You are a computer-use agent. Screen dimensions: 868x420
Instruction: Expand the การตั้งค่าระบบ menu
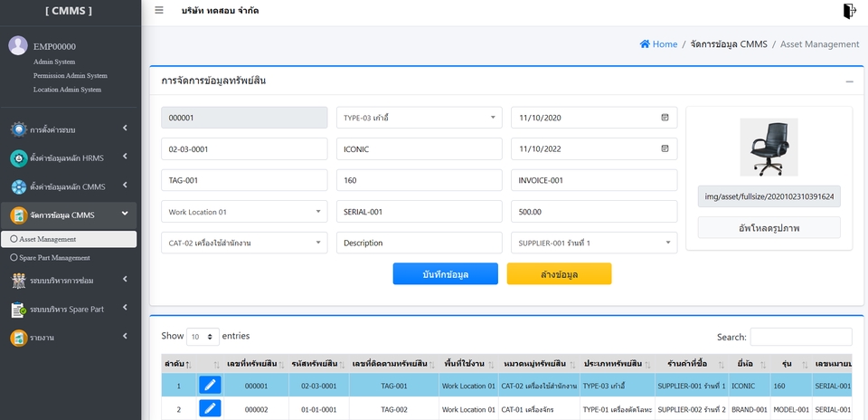(71, 129)
